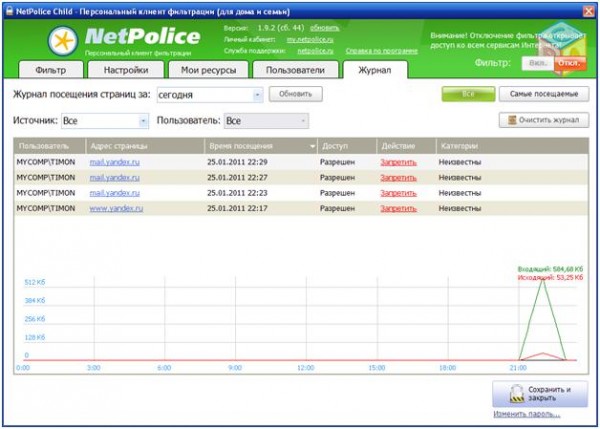Click the Входящий 584,68 Кб label
The image size is (600, 429).
(550, 269)
